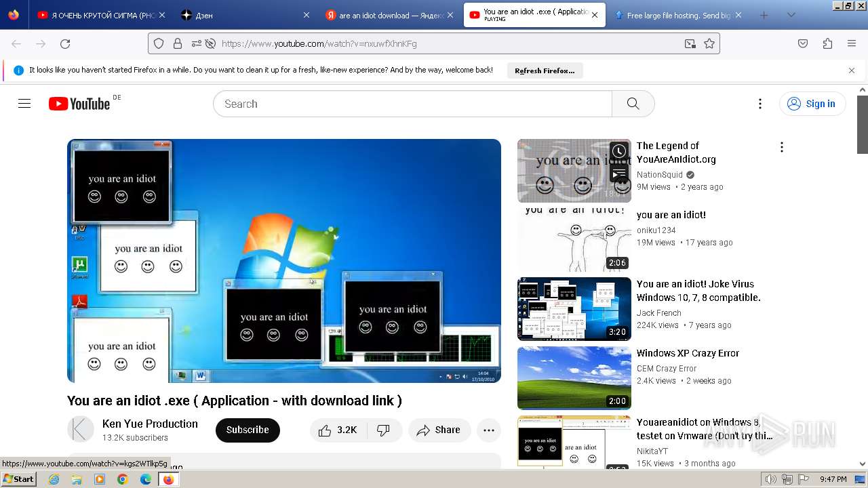Click the main video player
The width and height of the screenshot is (868, 488).
pyautogui.click(x=284, y=261)
